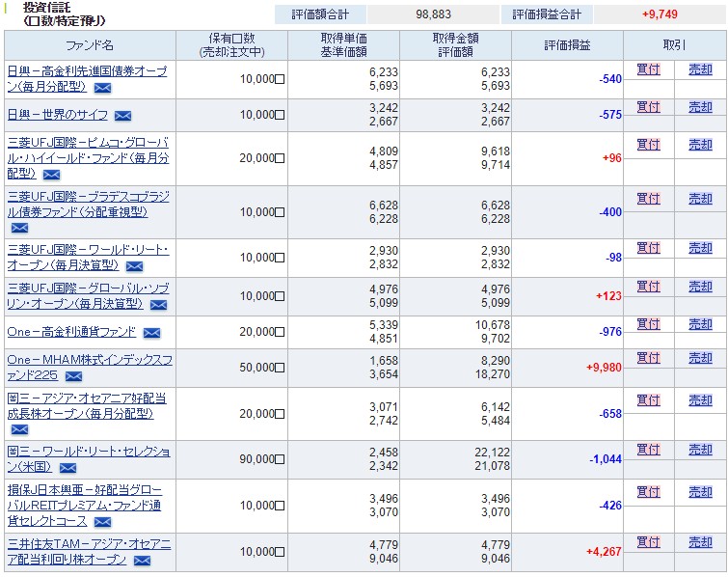
Task: Click 買付 for MHAM株式インデックスファンド225
Action: (648, 358)
